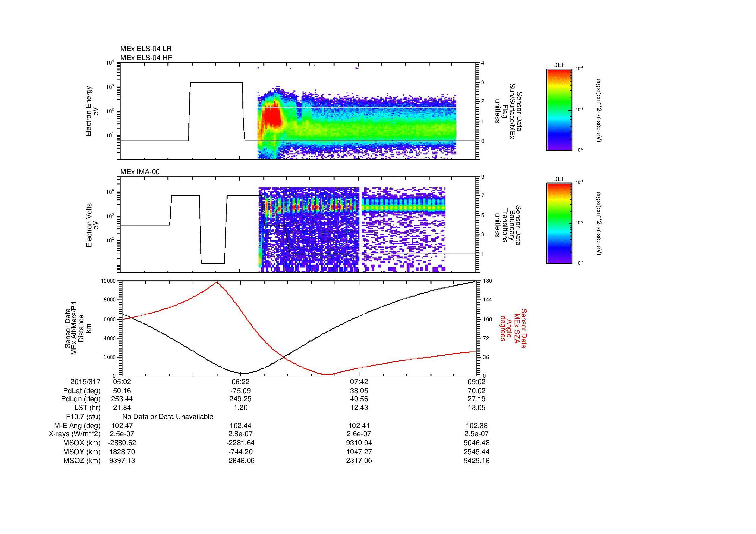Click the 'MSOX (km)' row label

click(82, 443)
